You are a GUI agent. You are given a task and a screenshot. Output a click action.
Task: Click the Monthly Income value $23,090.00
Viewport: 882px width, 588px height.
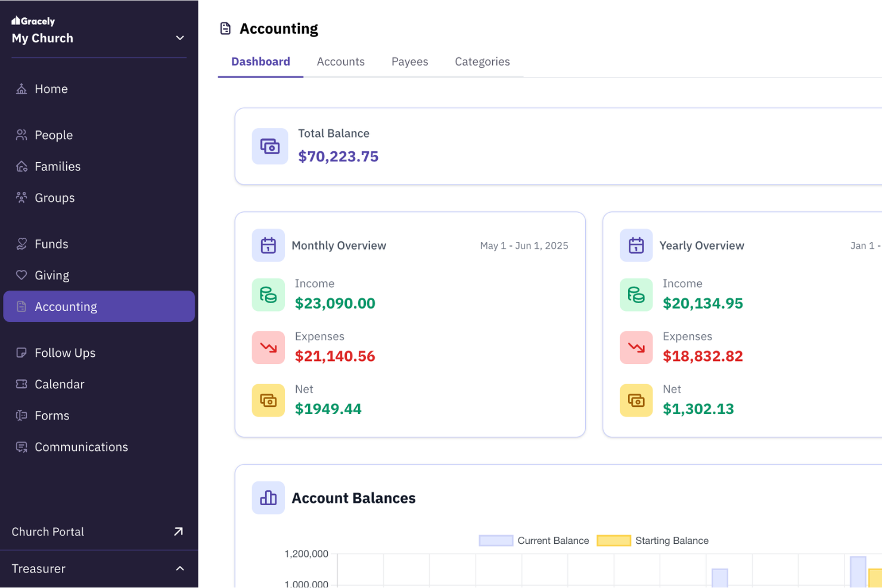[335, 303]
